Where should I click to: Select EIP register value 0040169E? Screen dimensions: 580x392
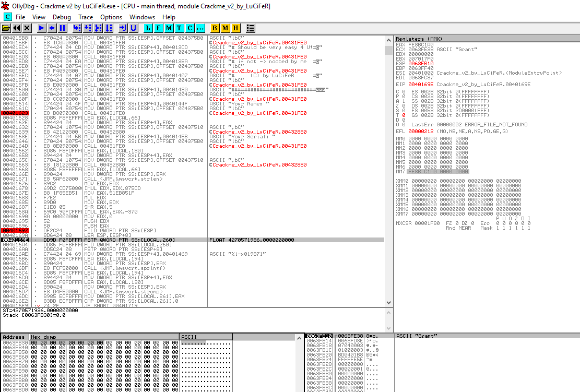[x=421, y=85]
